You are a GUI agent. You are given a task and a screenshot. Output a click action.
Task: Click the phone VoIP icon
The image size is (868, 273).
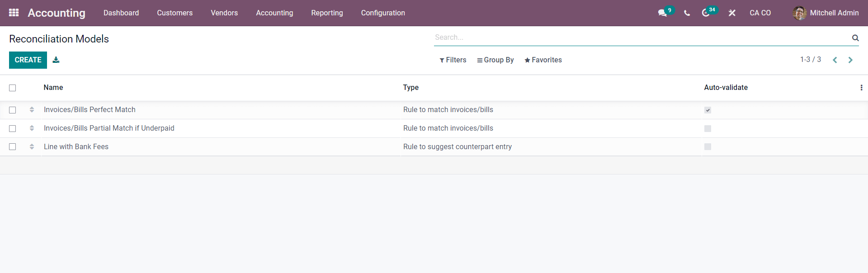tap(687, 13)
